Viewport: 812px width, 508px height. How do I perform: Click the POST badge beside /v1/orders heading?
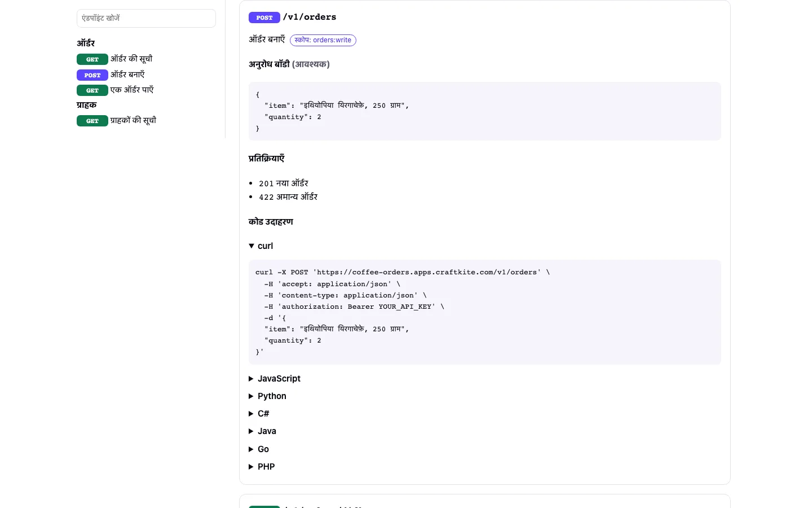[x=264, y=17]
